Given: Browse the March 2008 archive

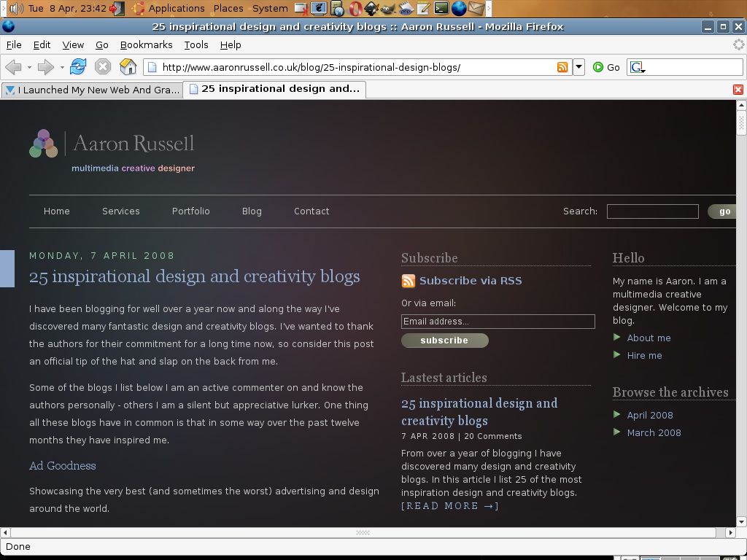Looking at the screenshot, I should 654,433.
